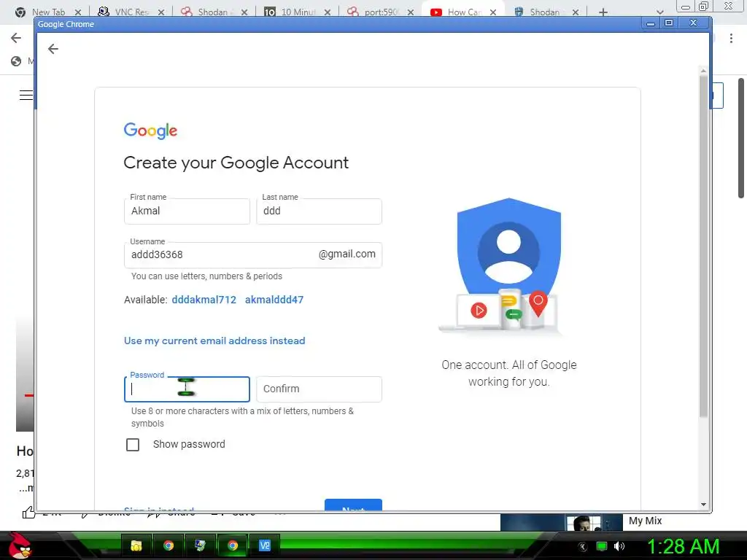
Task: Select the highlighted active Chrome taskbar icon
Action: click(233, 545)
